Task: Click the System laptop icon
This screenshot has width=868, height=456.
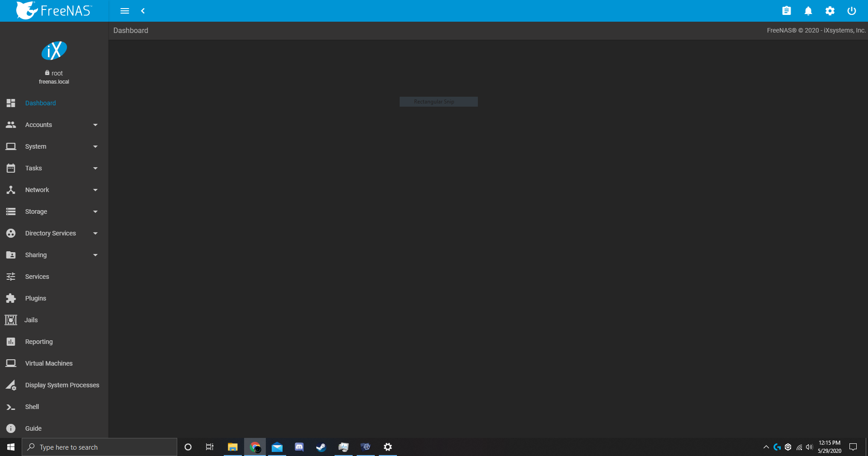Action: (11, 146)
